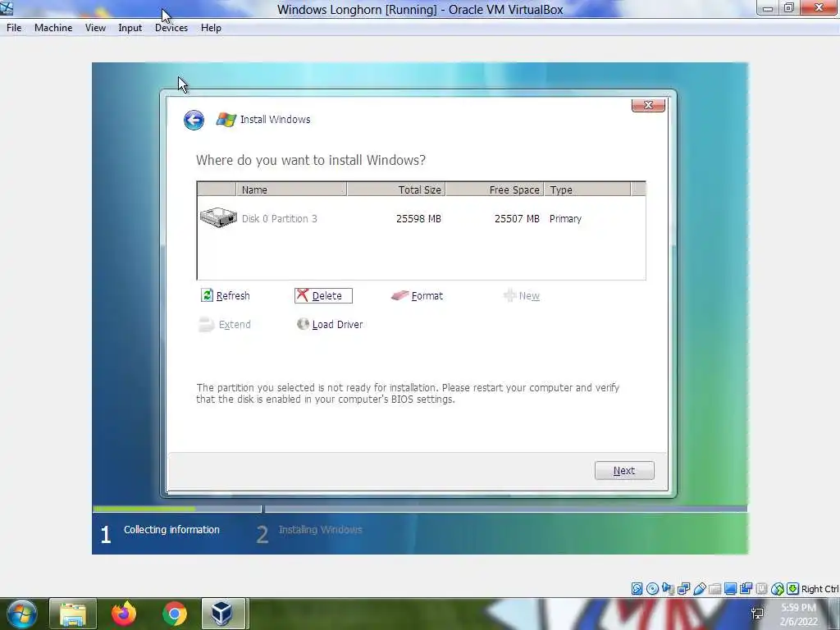Click the green Refresh icon
Screen dimensions: 840x630
(207, 295)
